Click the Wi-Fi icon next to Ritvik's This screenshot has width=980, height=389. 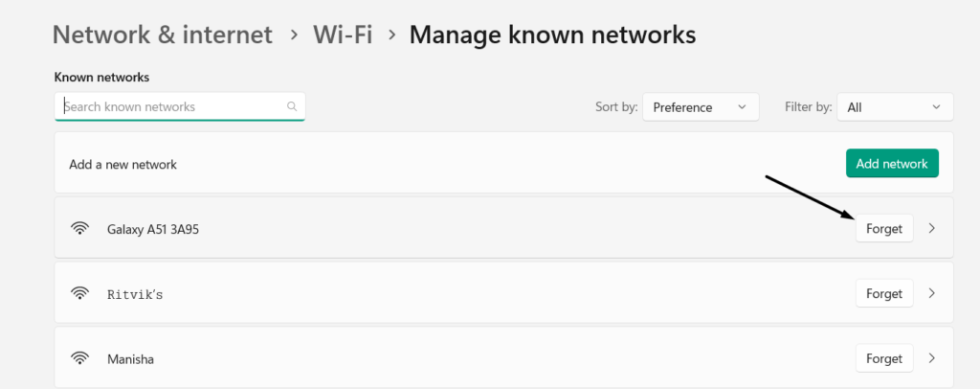pyautogui.click(x=80, y=294)
